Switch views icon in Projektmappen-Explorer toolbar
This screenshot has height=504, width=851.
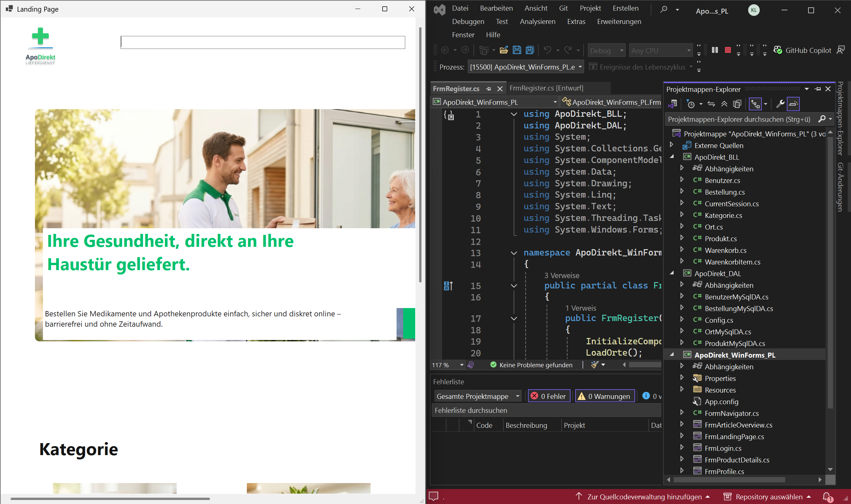click(672, 104)
